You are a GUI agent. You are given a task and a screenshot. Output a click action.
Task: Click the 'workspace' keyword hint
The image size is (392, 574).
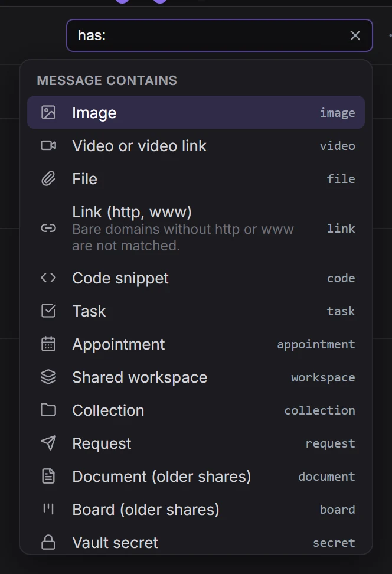pyautogui.click(x=323, y=377)
